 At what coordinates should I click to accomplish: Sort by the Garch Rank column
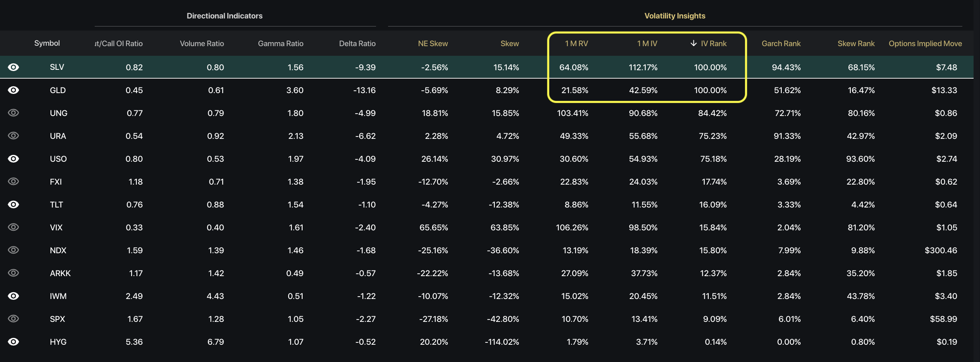(781, 43)
